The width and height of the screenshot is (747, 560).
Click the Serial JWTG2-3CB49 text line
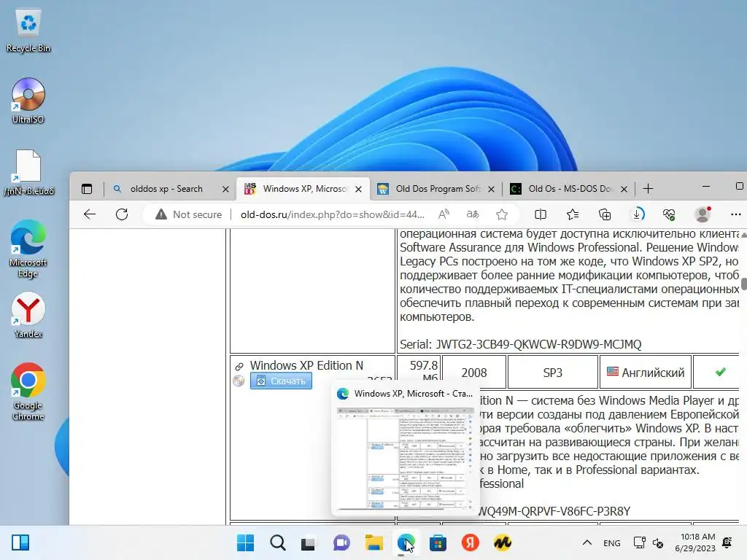pyautogui.click(x=520, y=344)
